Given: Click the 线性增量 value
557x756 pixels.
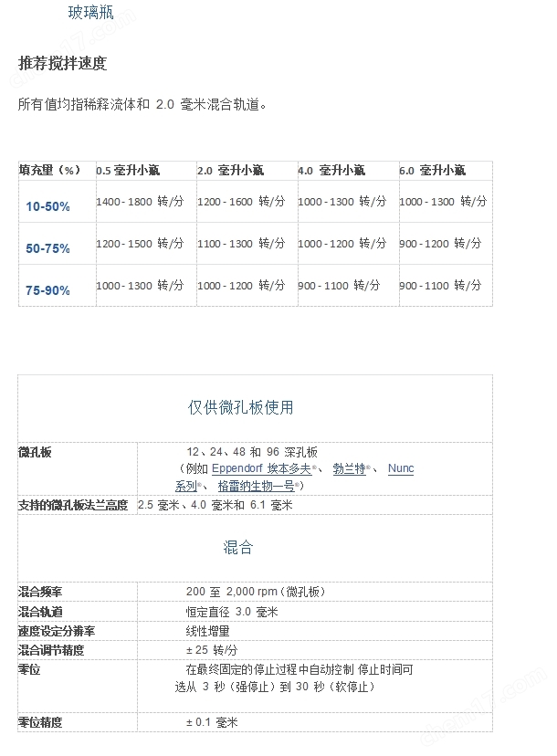Looking at the screenshot, I should (x=208, y=631).
